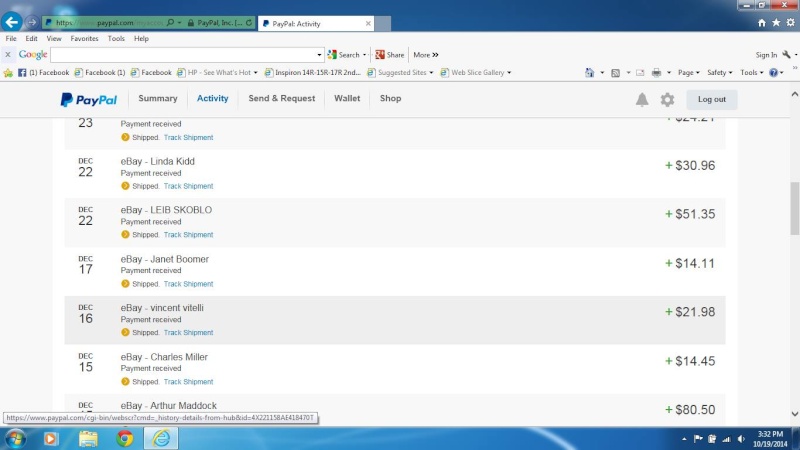Click the Action Center flag tray icon
Viewport: 800px width, 450px height.
pos(698,439)
